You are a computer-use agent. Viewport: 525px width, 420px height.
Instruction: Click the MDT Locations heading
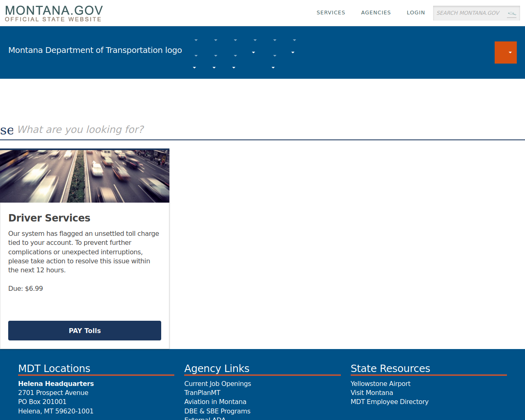pos(54,368)
